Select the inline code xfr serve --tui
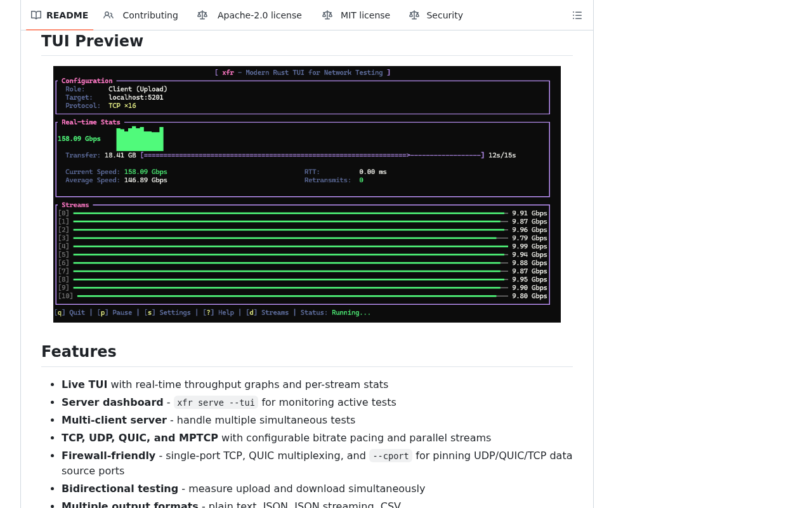This screenshot has width=812, height=508. click(x=216, y=402)
